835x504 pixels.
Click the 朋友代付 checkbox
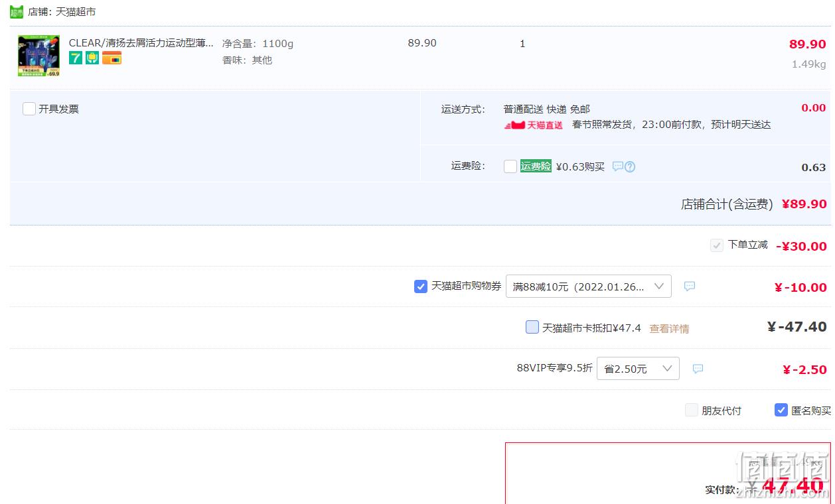(692, 410)
